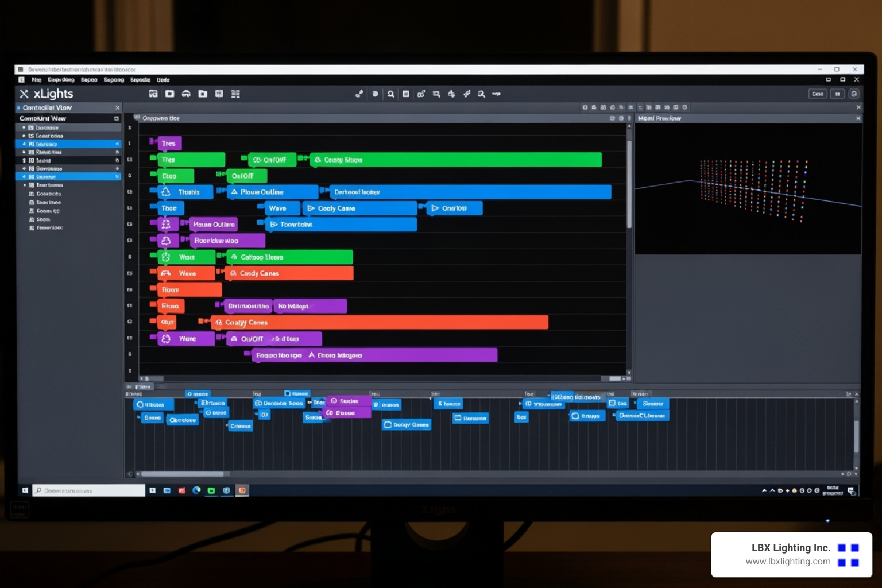This screenshot has height=588, width=882.
Task: Select the red Flowe effect block
Action: coord(189,289)
